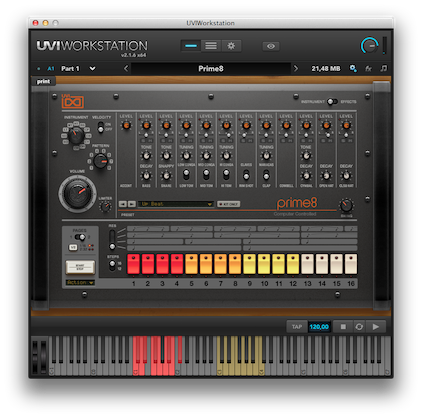The height and width of the screenshot is (418, 422).
Task: Switch to single instrument view
Action: (191, 46)
